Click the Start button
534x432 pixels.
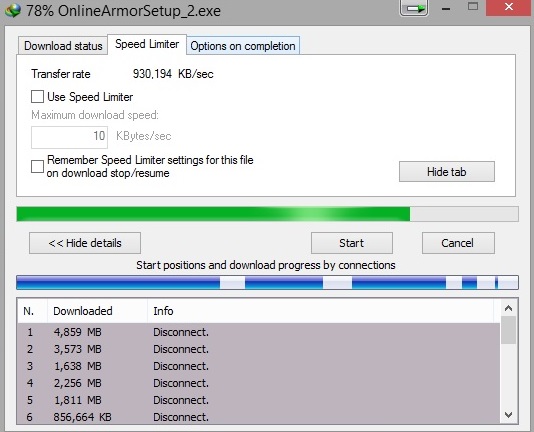351,243
